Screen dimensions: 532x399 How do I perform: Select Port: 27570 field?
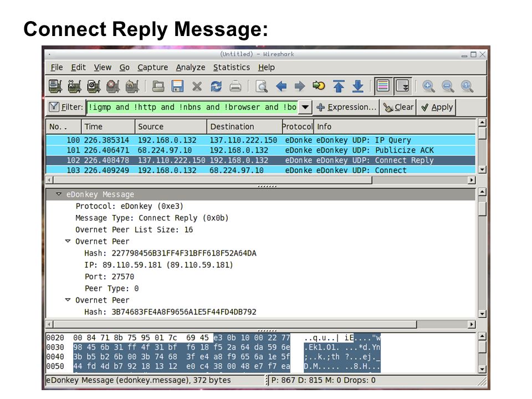pos(109,277)
